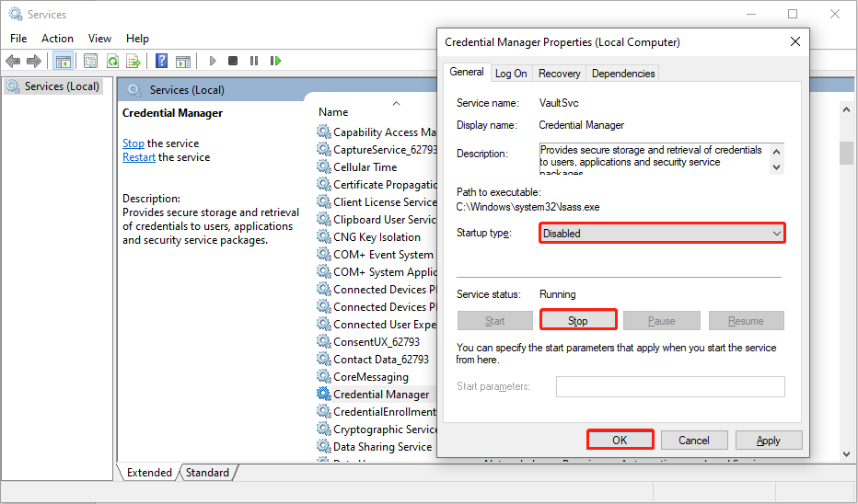This screenshot has height=504, width=858.
Task: Click gear icon next to Cellular Time
Action: click(x=324, y=166)
